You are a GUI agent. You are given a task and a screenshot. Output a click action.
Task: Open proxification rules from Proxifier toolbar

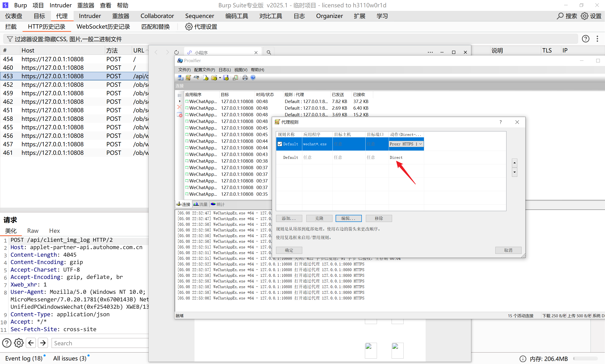click(188, 78)
